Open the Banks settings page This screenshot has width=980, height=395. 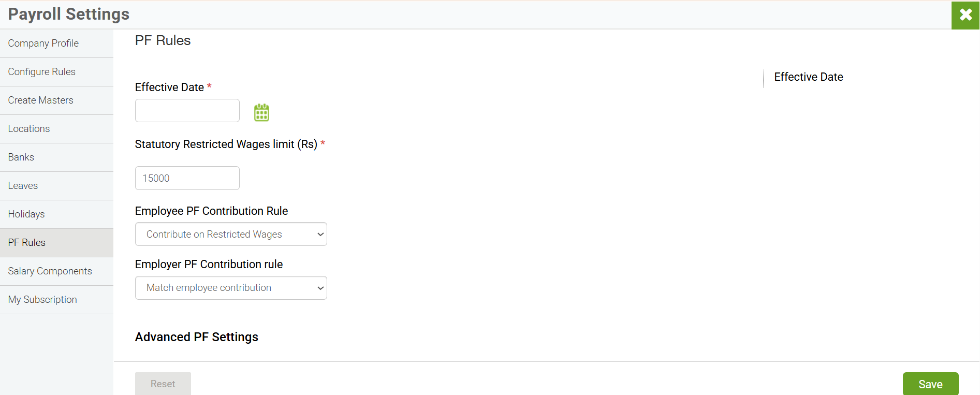pos(21,157)
